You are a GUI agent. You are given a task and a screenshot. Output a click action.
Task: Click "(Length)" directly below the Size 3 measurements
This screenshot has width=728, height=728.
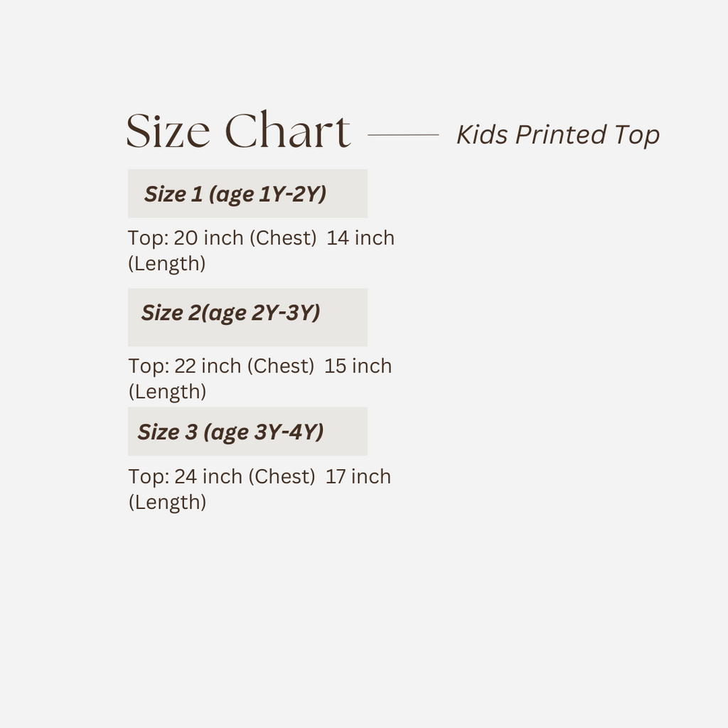[x=167, y=503]
